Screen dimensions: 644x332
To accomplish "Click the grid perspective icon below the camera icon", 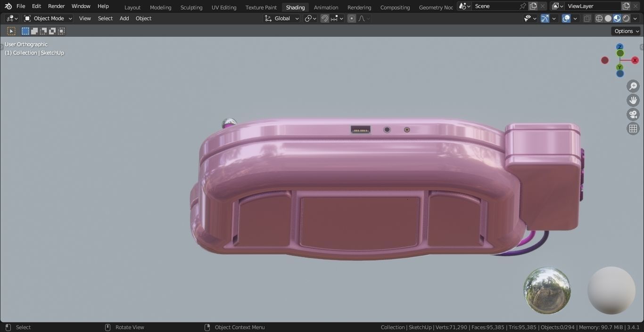I will 633,128.
